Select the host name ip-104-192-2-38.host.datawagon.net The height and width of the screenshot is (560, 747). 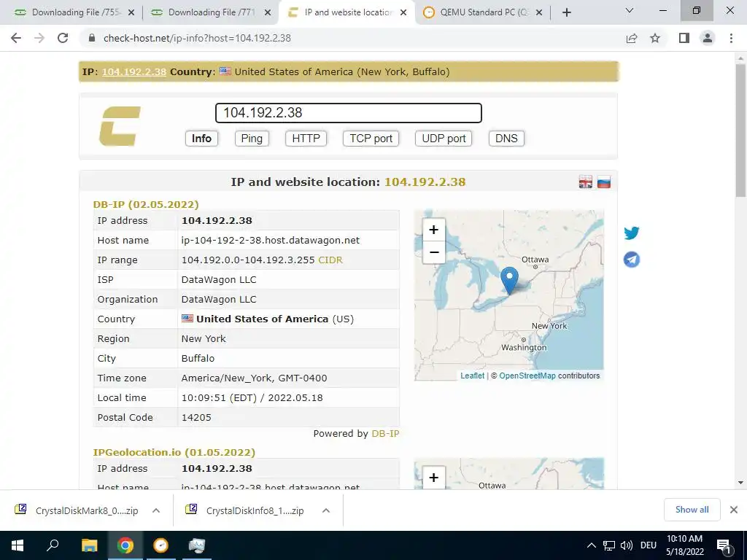pos(270,240)
